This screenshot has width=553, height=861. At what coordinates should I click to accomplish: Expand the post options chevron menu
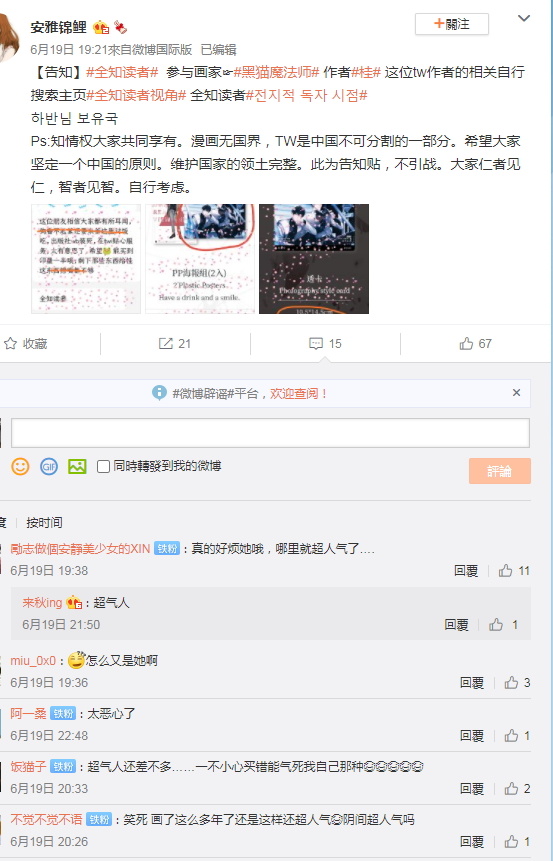tap(524, 18)
